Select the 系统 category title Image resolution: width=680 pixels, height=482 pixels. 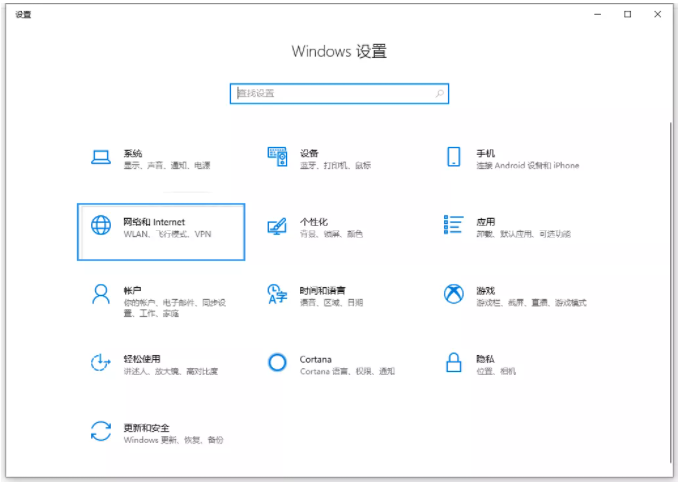point(133,153)
